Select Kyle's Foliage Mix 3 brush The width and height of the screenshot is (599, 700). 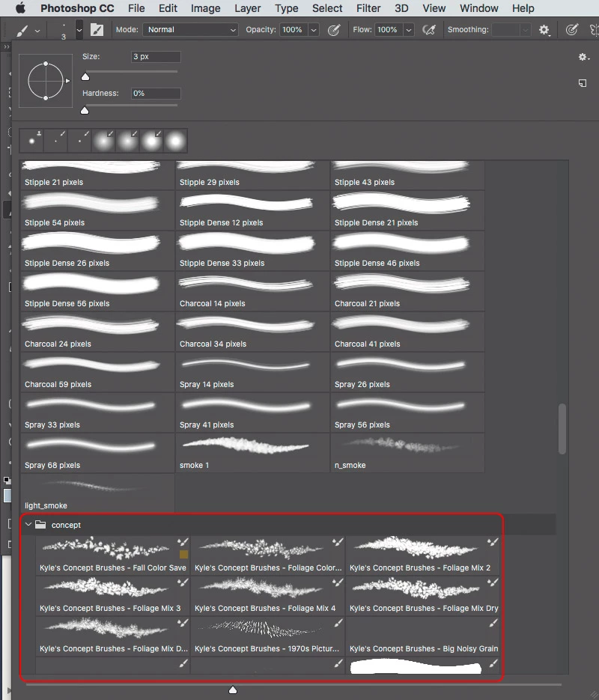(x=113, y=596)
